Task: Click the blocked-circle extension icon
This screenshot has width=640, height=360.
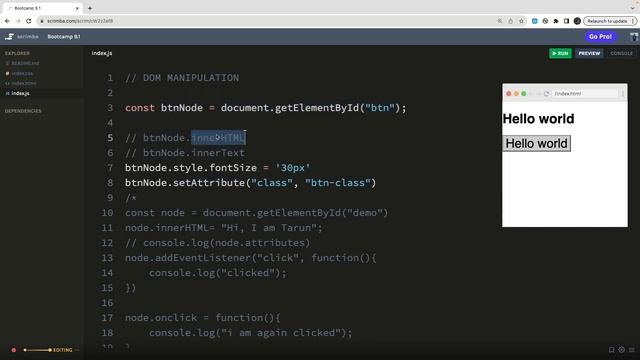Action: coord(545,21)
